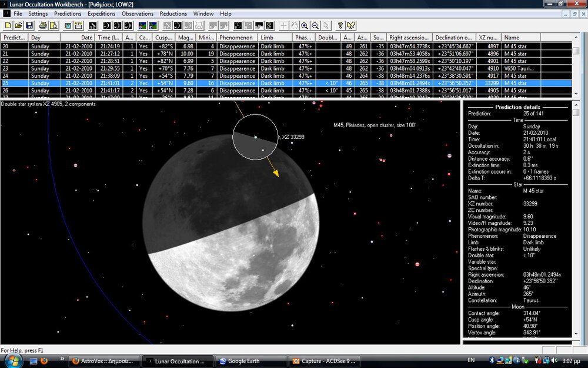Image resolution: width=588 pixels, height=368 pixels.
Task: Open the Predictions menu
Action: click(68, 14)
